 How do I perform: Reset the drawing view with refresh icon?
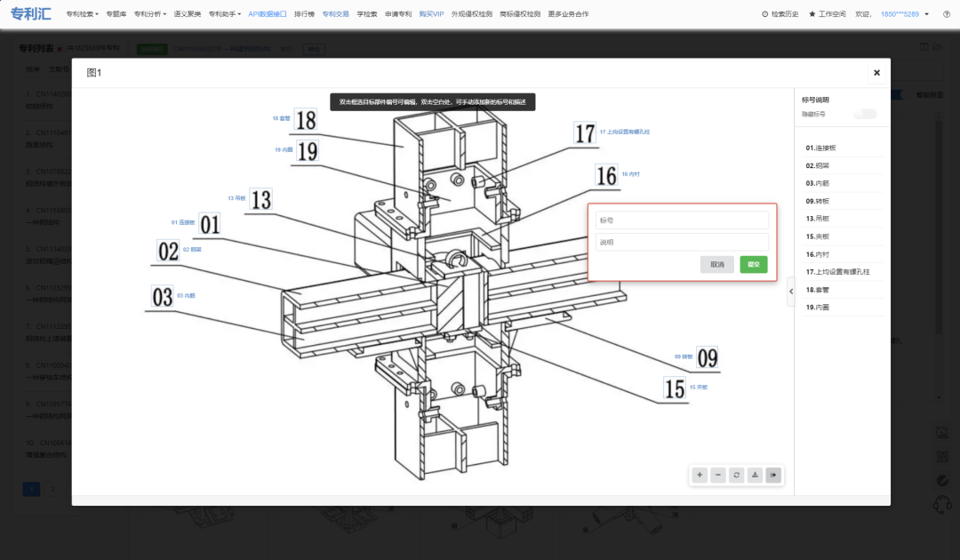(x=737, y=476)
